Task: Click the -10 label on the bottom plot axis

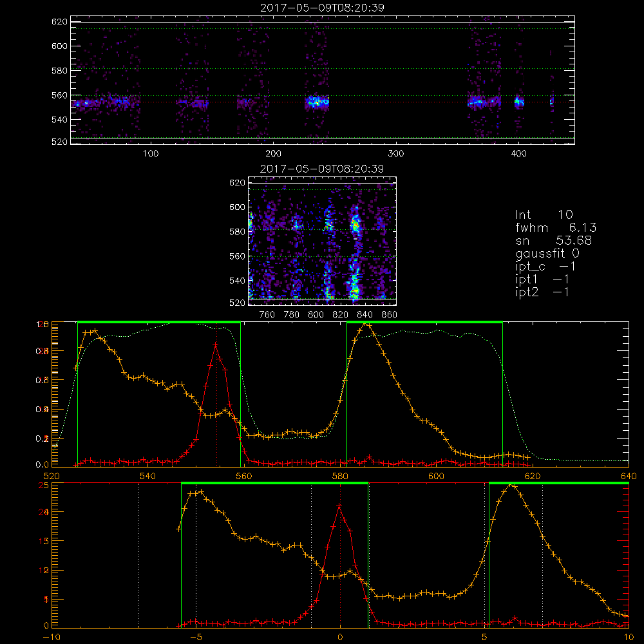Action: (x=52, y=637)
